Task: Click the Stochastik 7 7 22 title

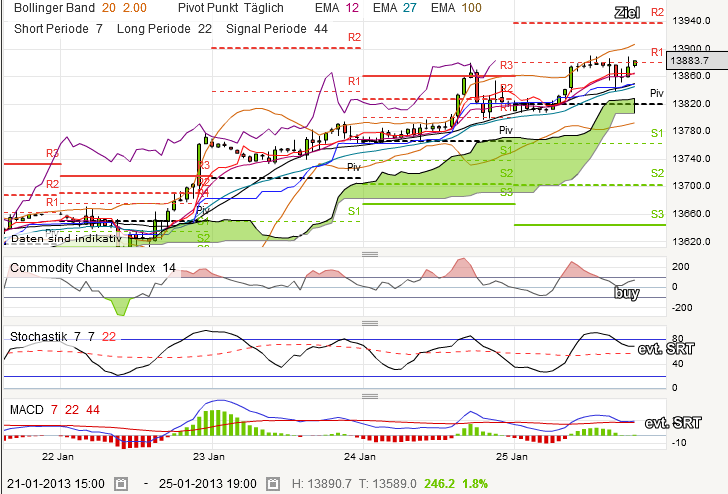Action: pyautogui.click(x=63, y=337)
